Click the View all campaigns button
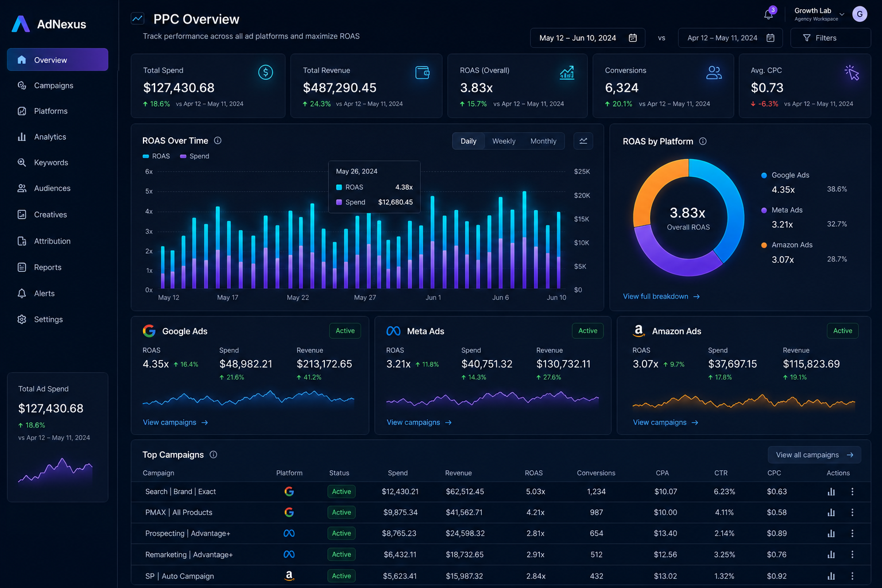This screenshot has width=882, height=588. click(x=814, y=455)
